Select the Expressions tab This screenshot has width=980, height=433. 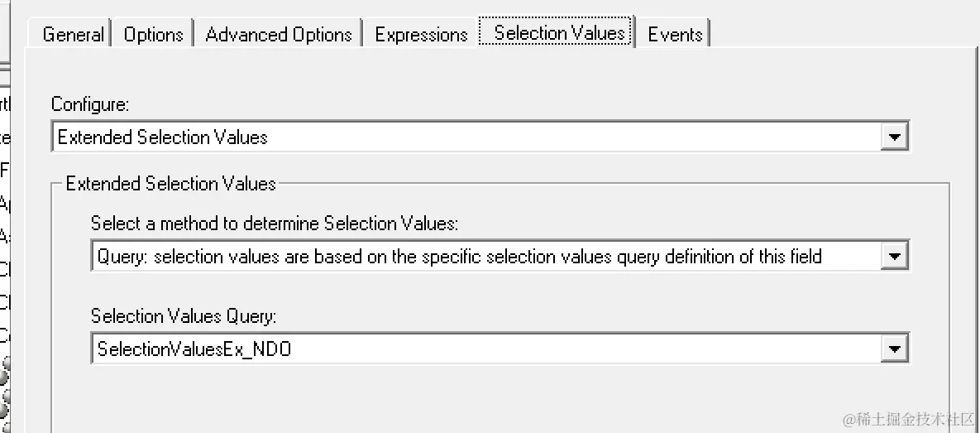coord(421,35)
